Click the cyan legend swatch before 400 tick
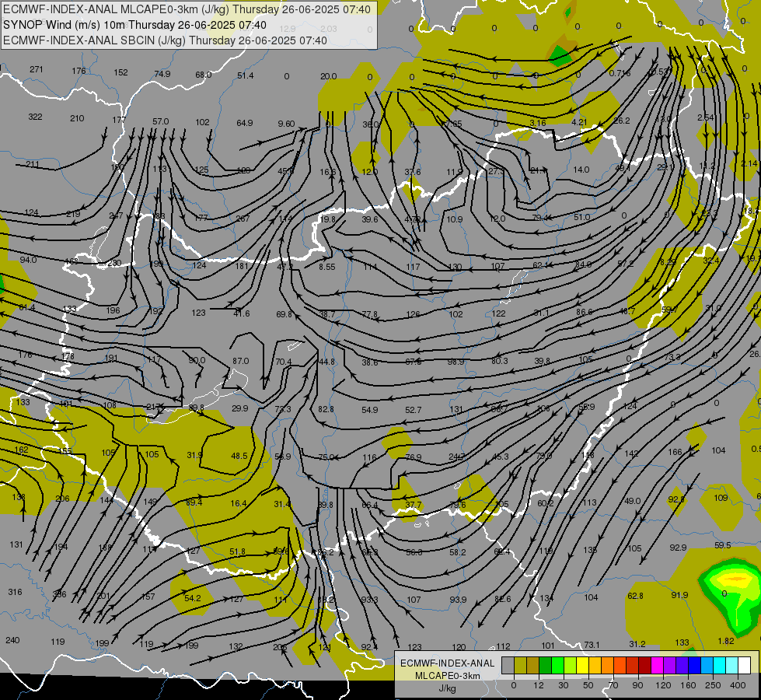Image resolution: width=761 pixels, height=700 pixels. click(x=719, y=665)
